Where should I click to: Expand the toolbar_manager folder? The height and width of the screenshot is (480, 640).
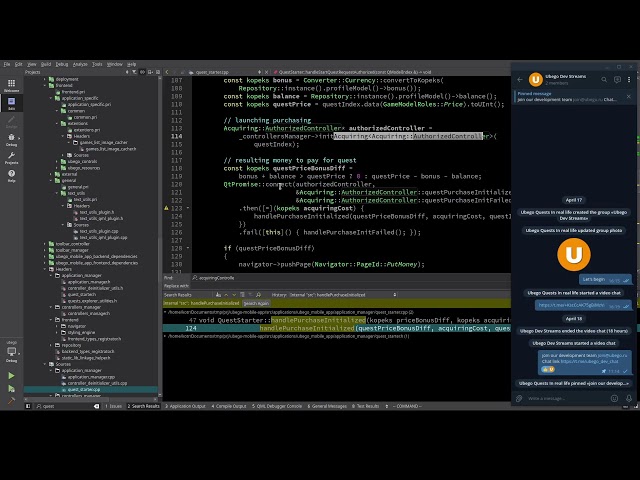(x=45, y=250)
